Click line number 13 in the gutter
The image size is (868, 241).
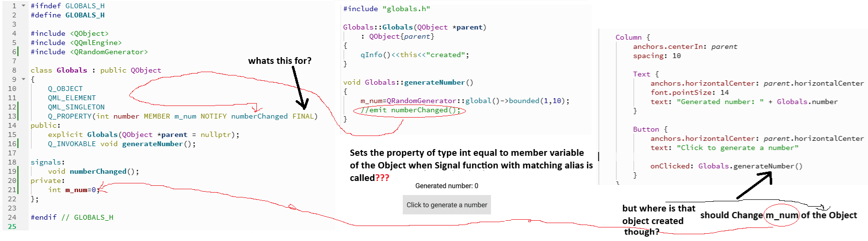12,116
